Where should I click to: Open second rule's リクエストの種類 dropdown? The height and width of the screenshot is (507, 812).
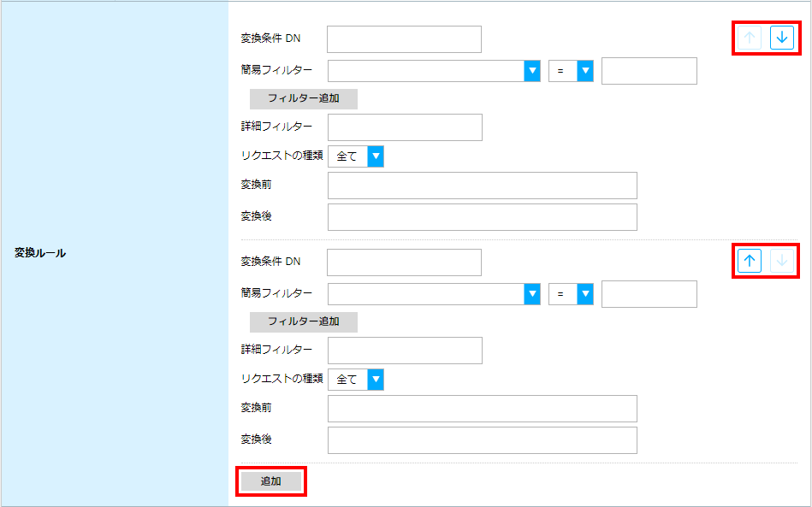pyautogui.click(x=356, y=380)
